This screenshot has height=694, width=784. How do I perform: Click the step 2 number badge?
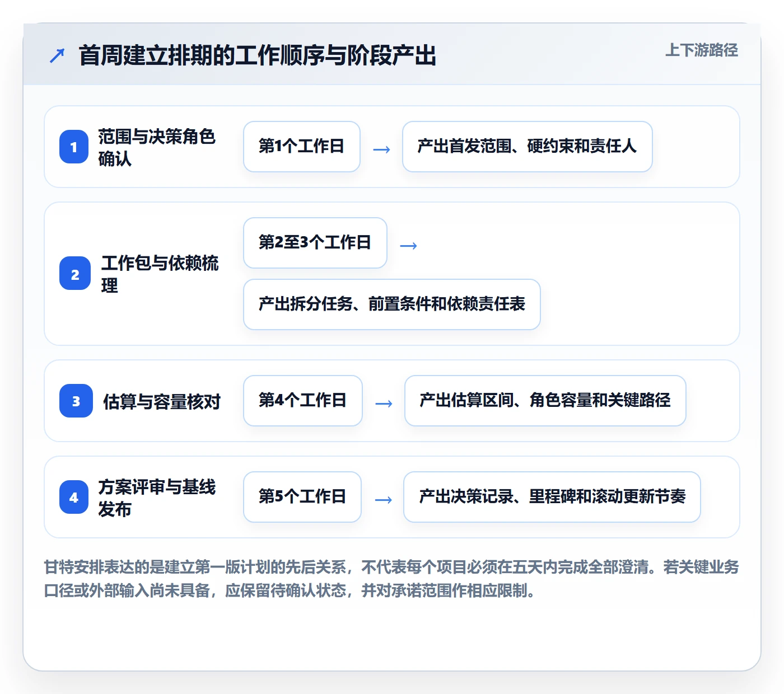(x=75, y=274)
